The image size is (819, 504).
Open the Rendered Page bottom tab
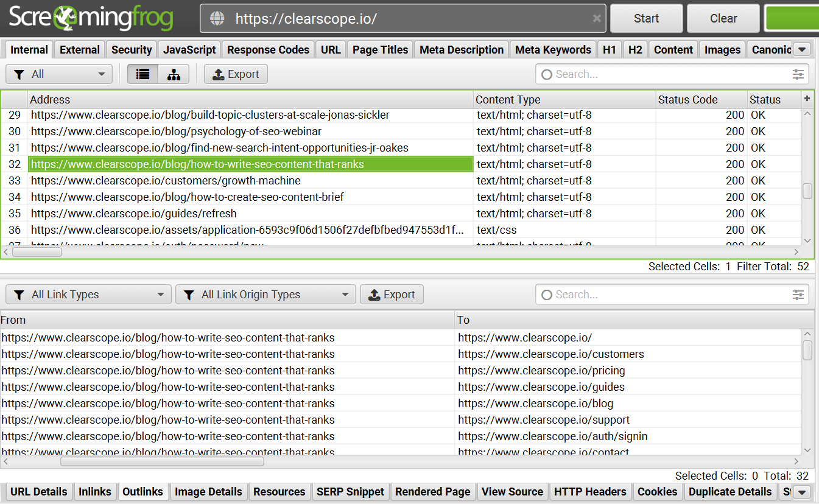tap(433, 492)
